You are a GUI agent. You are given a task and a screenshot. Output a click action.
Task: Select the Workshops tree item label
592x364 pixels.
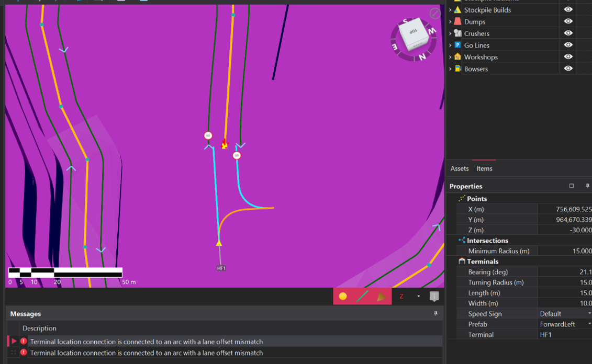click(481, 58)
